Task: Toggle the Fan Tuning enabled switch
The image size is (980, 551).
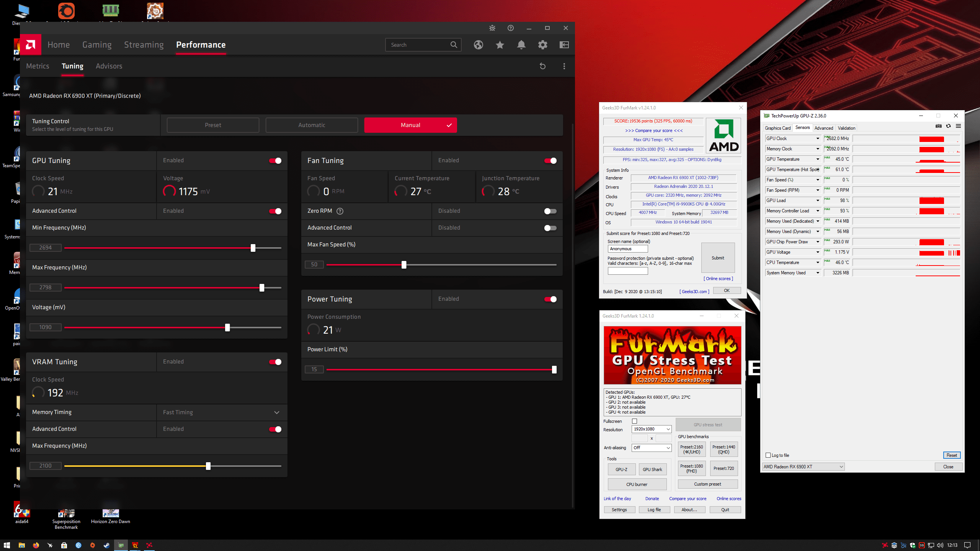Action: click(x=550, y=161)
